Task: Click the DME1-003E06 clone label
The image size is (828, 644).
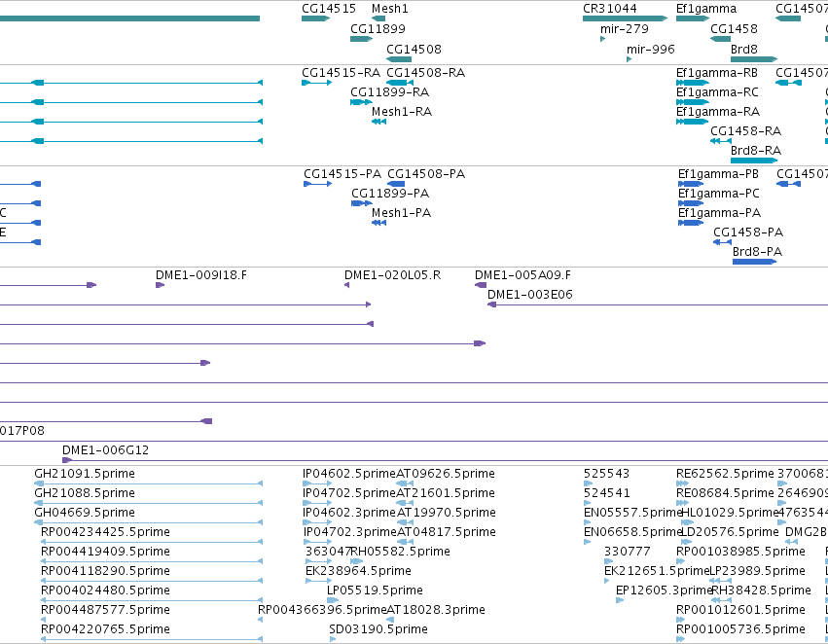Action: [529, 295]
